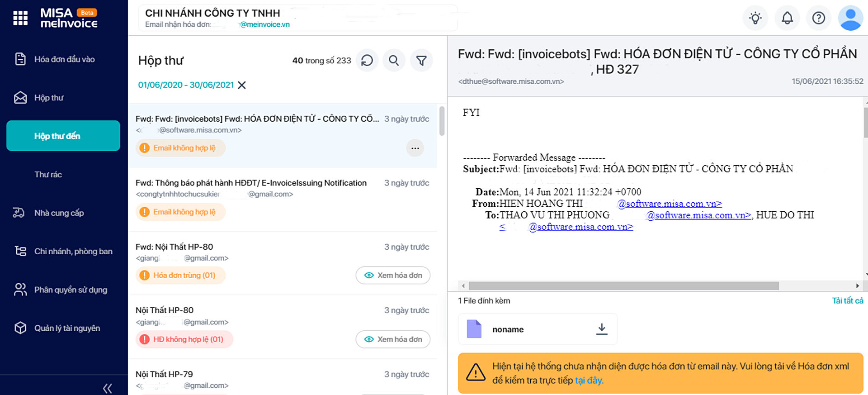Screen dimensions: 868x395
Task: View invoice for HĐ không hợp lệ email
Action: pyautogui.click(x=393, y=339)
